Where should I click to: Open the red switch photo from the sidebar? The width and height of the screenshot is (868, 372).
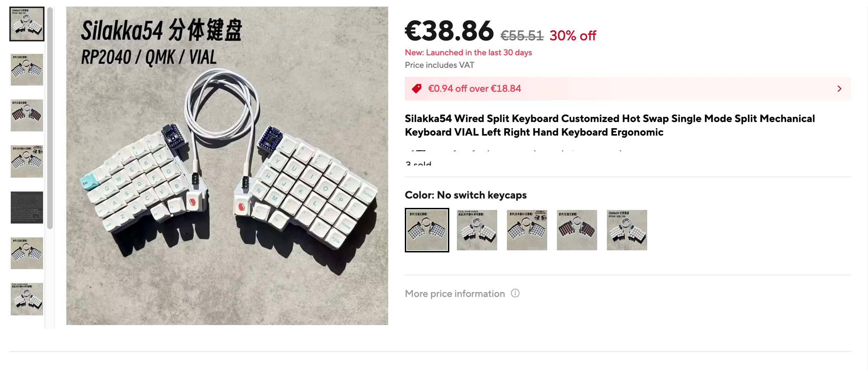(x=27, y=115)
